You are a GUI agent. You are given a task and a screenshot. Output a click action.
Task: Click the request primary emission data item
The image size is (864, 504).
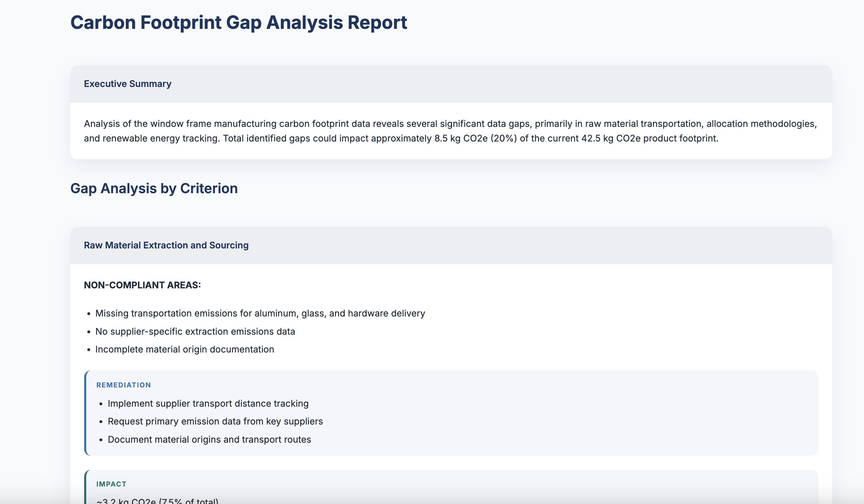tap(215, 421)
